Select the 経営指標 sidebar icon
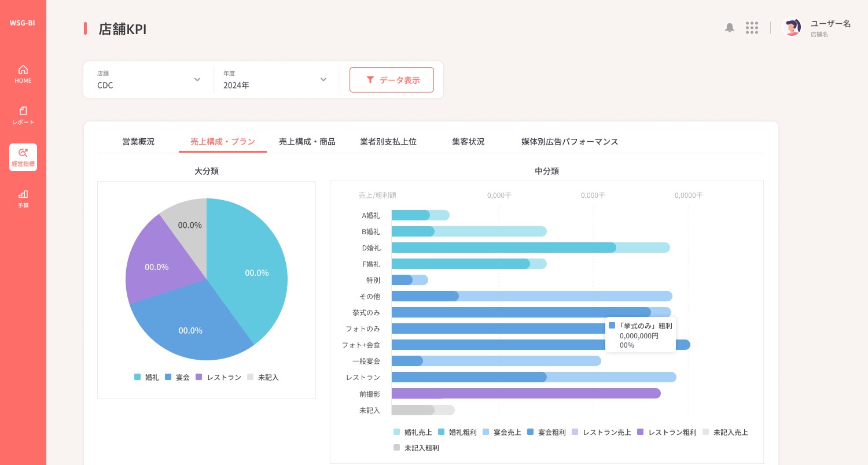The height and width of the screenshot is (465, 868). point(23,157)
